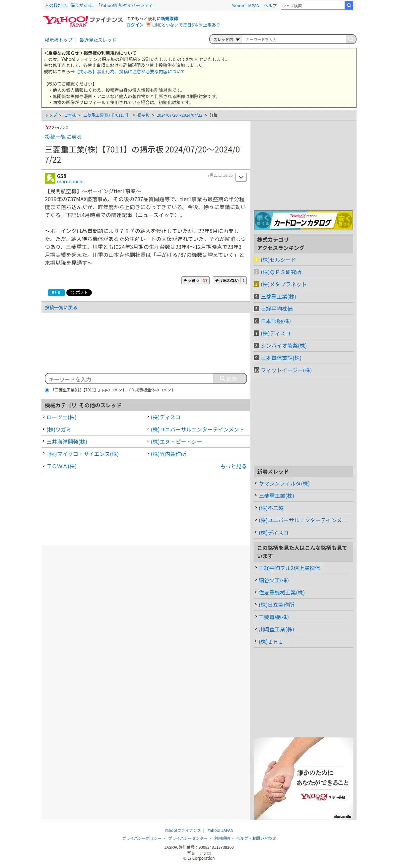Viewport: 398px width, 868px height.
Task: Open the (株)竹内製作所 thread link
Action: coord(168,454)
